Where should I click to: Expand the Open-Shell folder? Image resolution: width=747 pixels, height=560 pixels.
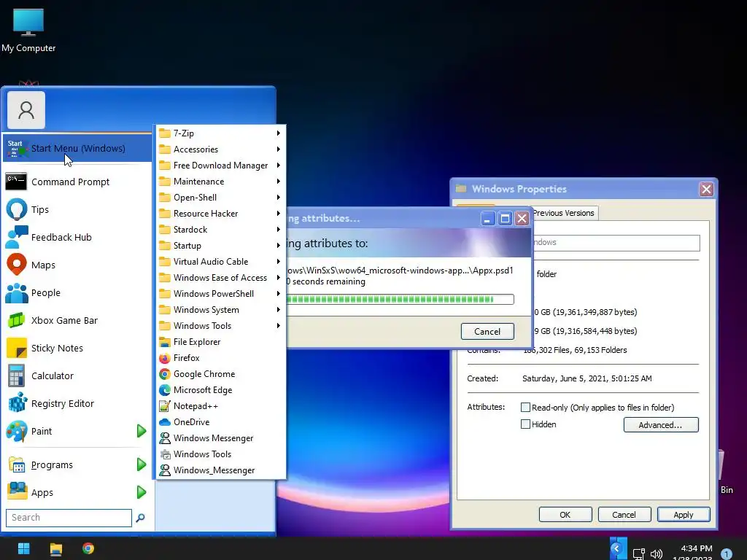221,197
